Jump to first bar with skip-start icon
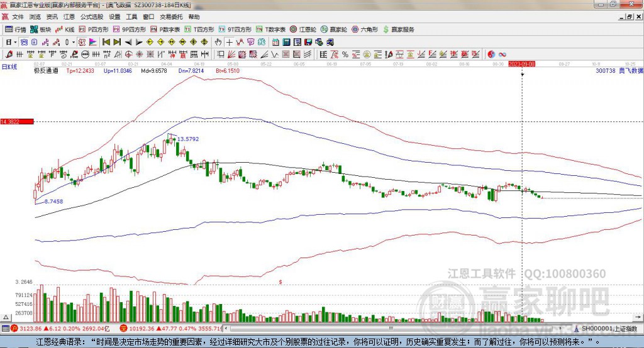644x348 pixels. (106, 42)
